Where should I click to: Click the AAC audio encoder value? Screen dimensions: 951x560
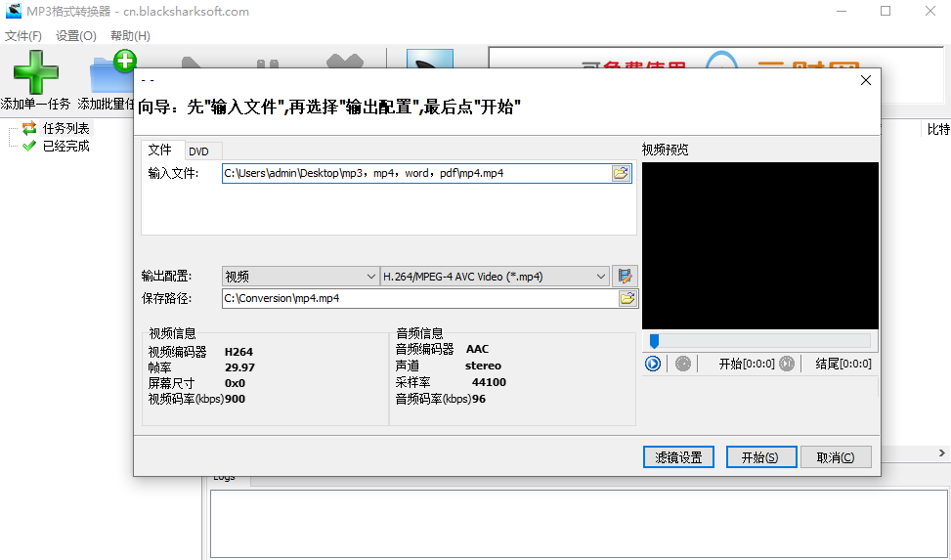pos(477,349)
